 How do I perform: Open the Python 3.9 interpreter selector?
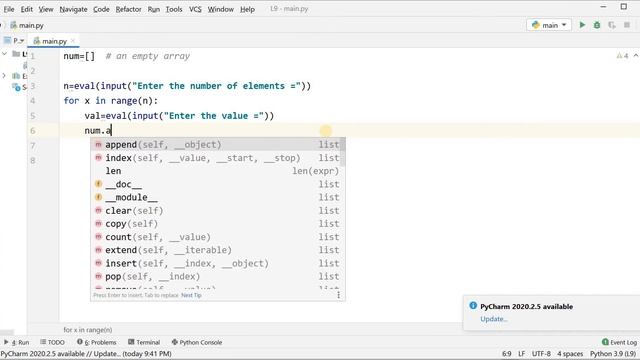point(613,353)
